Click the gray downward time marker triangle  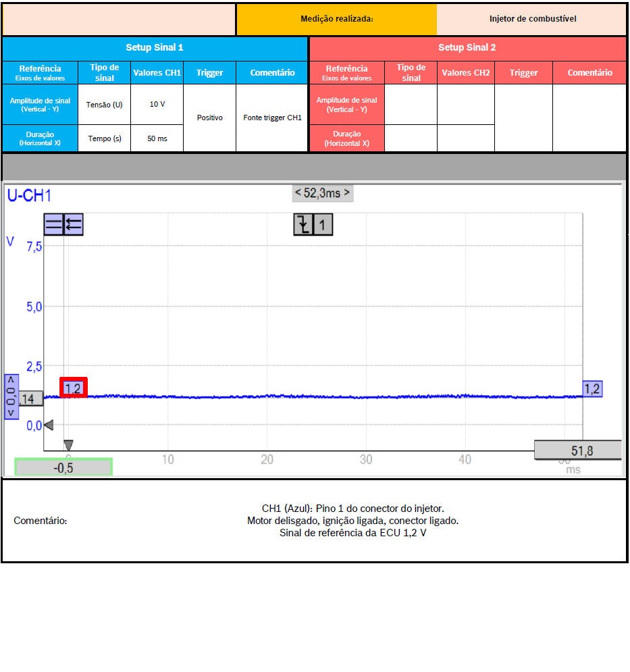tap(68, 445)
